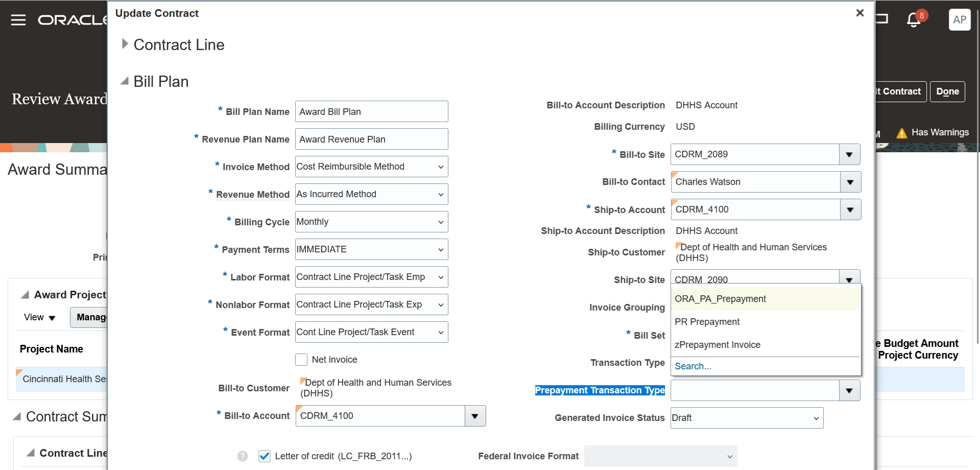Open the Generated Invoice Status dropdown

[x=747, y=418]
